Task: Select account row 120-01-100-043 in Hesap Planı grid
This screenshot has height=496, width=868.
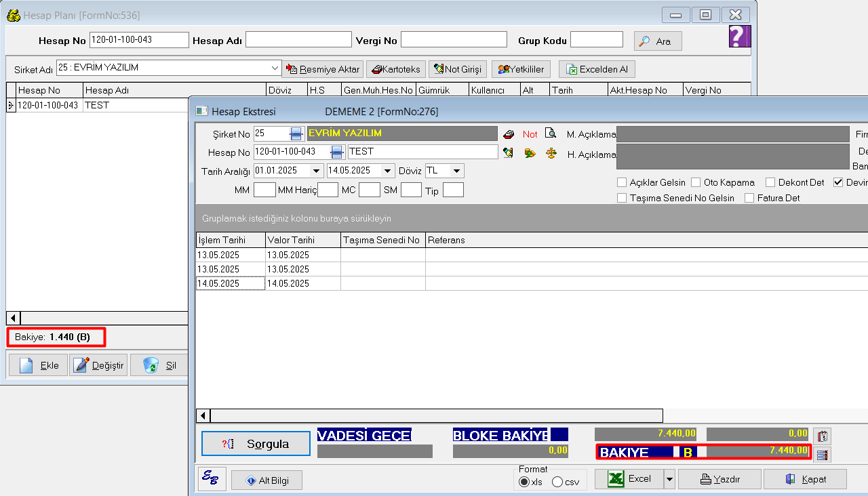Action: [x=96, y=105]
